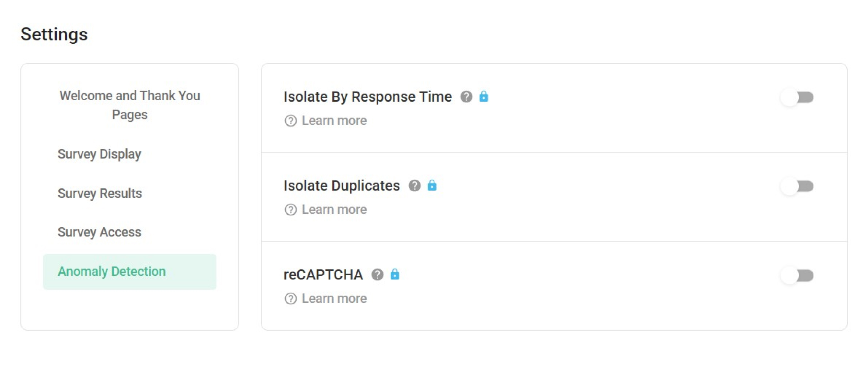Click the help icon beside Isolate Duplicates
Image resolution: width=868 pixels, height=374 pixels.
click(415, 185)
